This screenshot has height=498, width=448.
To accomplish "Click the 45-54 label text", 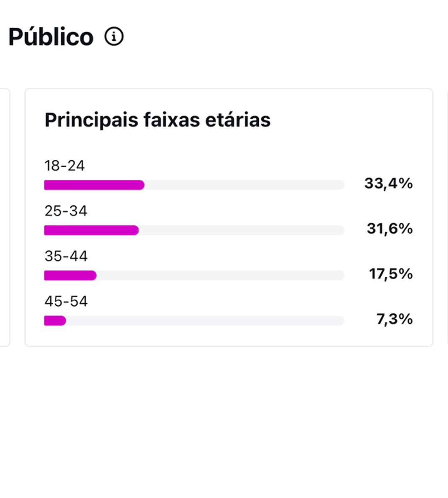I will pos(66,301).
